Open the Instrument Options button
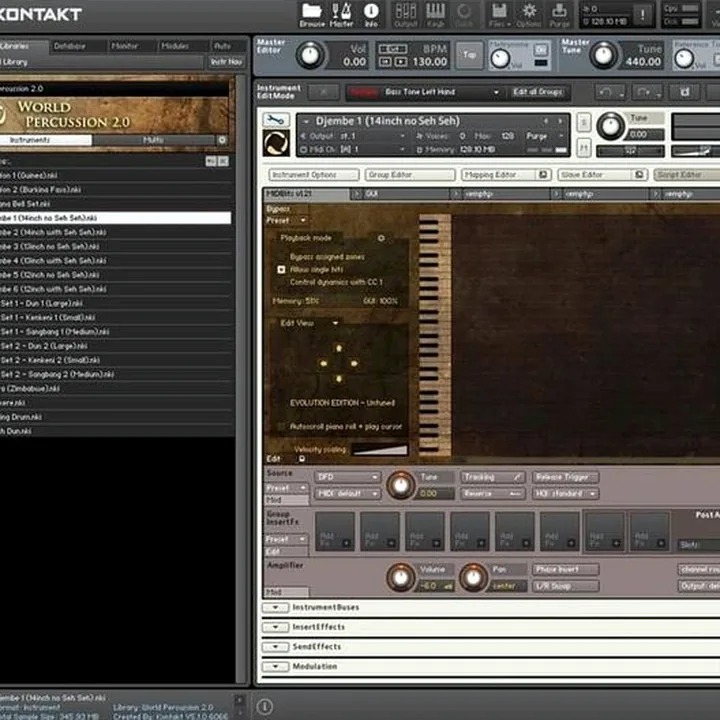 314,174
